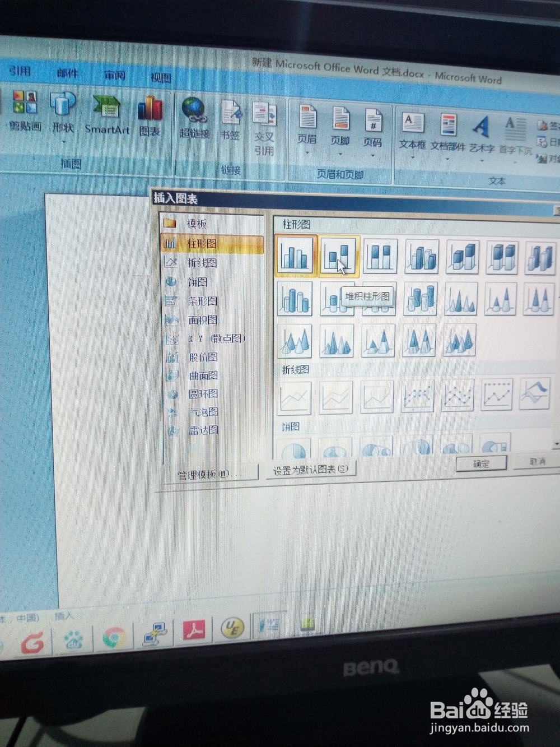The image size is (560, 747).
Task: Select Stock chart (股价图) category
Action: click(x=212, y=357)
